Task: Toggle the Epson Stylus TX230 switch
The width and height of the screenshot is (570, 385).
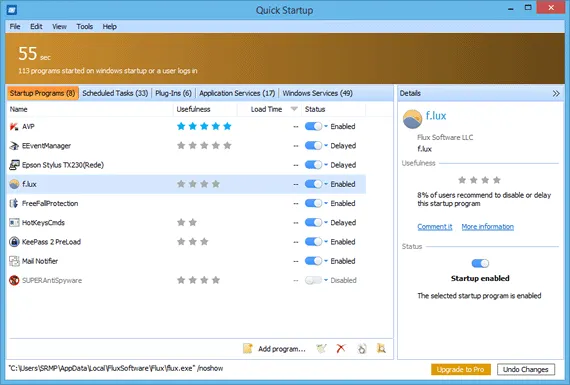Action: point(313,165)
